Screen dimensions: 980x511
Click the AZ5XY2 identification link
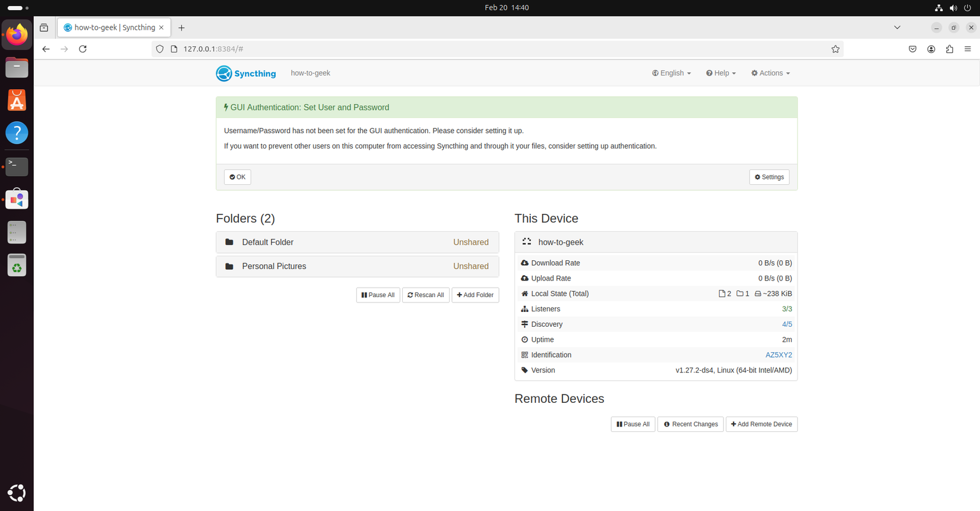(778, 355)
